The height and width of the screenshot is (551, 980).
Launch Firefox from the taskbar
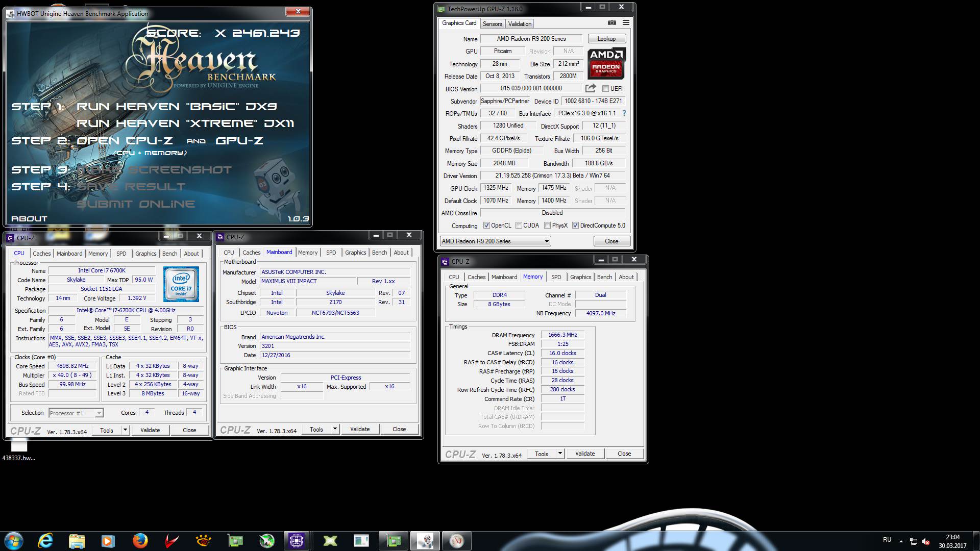[x=140, y=541]
